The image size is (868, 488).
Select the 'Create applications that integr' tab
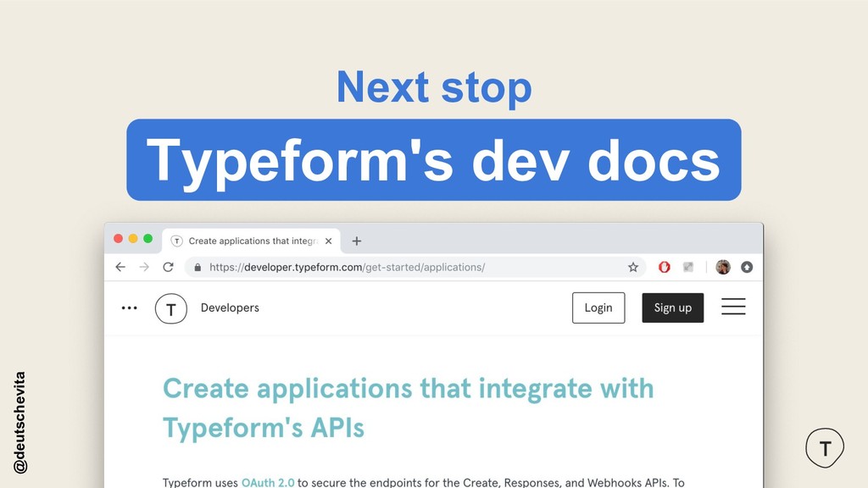[x=251, y=241]
